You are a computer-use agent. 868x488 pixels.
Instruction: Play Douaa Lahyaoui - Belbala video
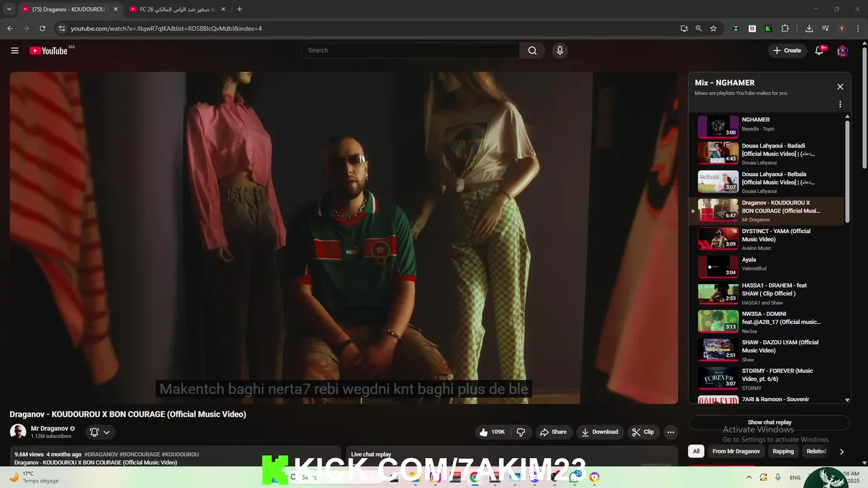coord(766,182)
